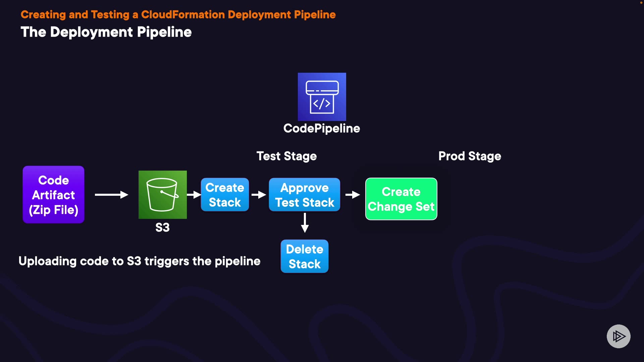
Task: Click the Test Stage label
Action: pyautogui.click(x=286, y=156)
